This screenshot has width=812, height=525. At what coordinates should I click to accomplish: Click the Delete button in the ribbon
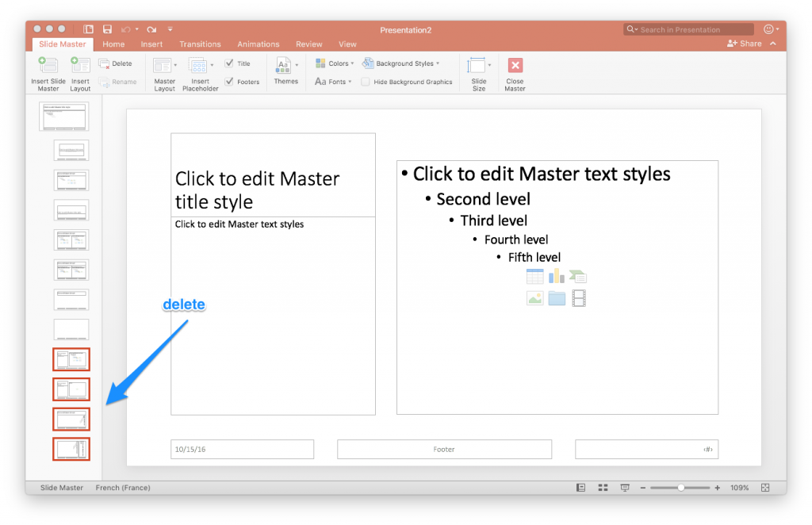click(x=116, y=63)
